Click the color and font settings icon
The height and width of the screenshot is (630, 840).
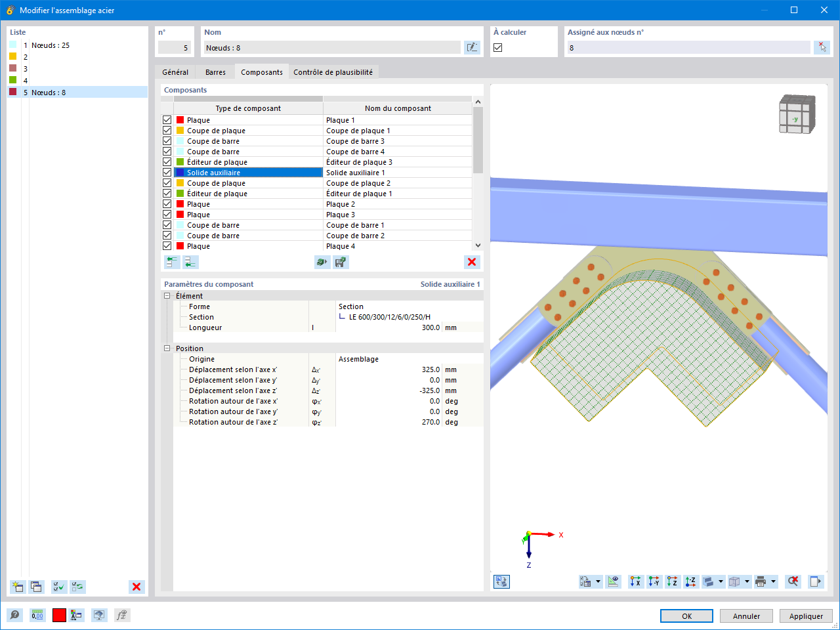[77, 615]
